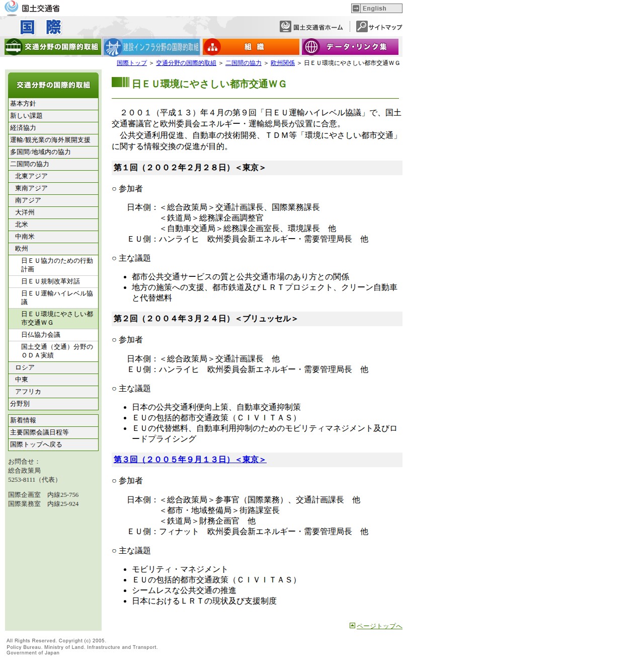The height and width of the screenshot is (664, 644).
Task: Open 大洋州 in the sidebar
Action: tap(53, 212)
